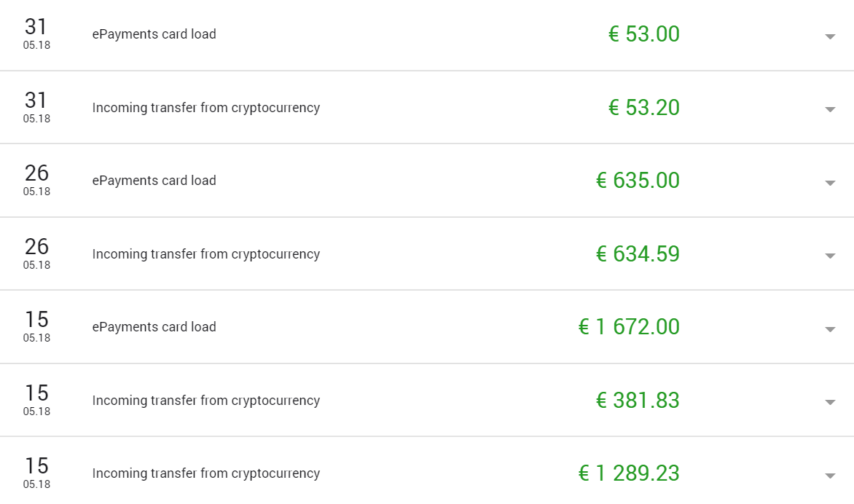Click the € 381.83 amount
This screenshot has height=504, width=854.
638,400
